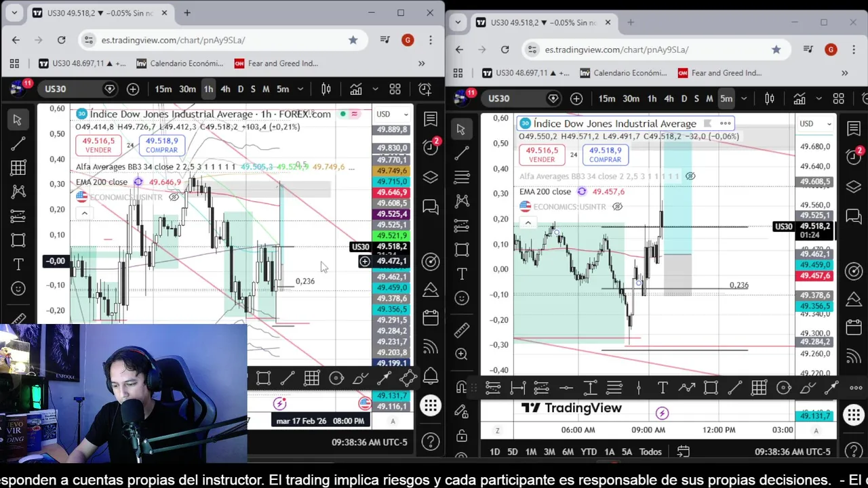This screenshot has width=868, height=488.
Task: Toggle stay in drawing mode in right window
Action: [x=461, y=411]
